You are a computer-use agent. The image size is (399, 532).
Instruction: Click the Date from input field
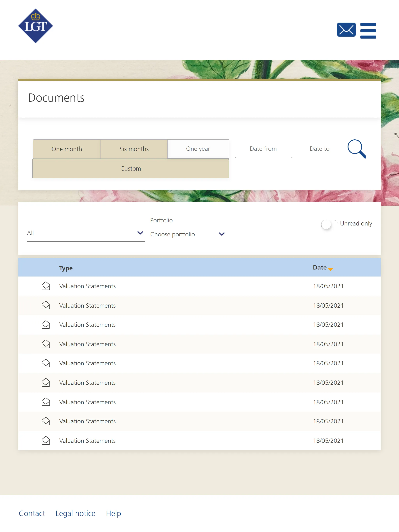[x=263, y=149]
